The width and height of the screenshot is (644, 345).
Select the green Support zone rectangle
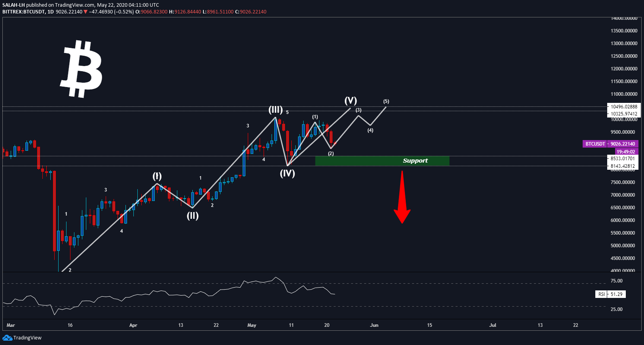coord(382,161)
